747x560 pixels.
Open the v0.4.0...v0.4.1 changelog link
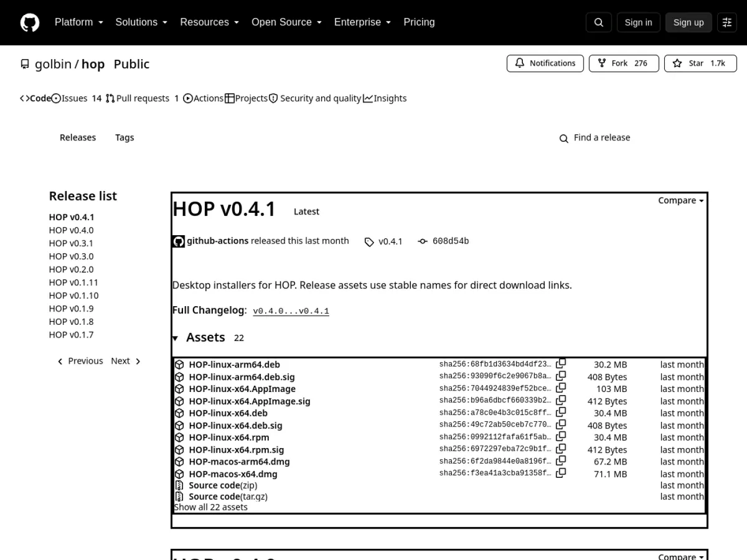pos(291,310)
